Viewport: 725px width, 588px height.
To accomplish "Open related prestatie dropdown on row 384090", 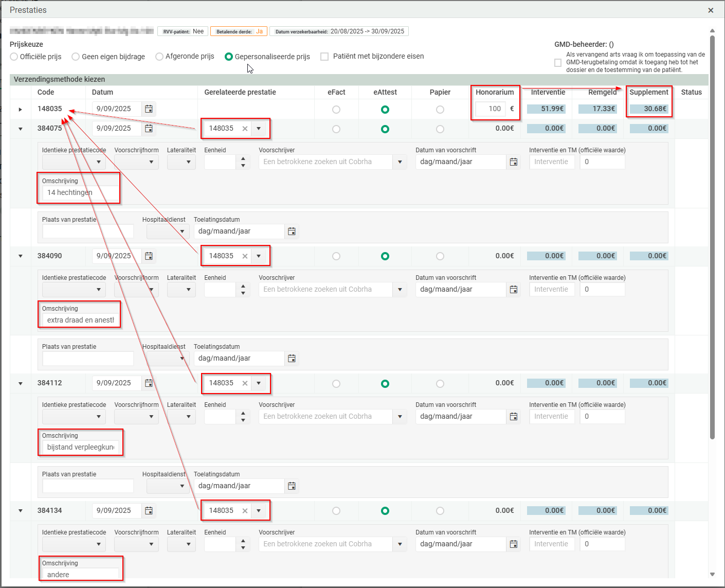I will (259, 256).
